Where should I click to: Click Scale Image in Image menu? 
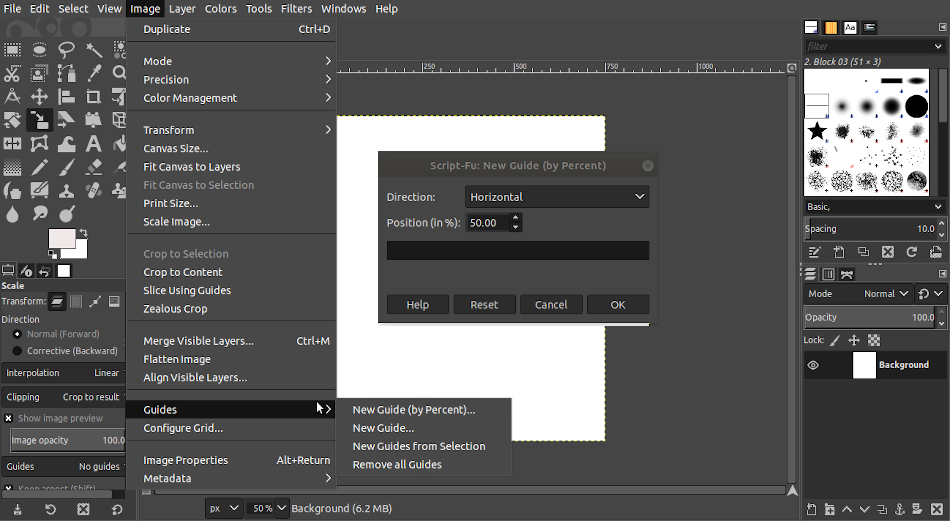pos(176,222)
